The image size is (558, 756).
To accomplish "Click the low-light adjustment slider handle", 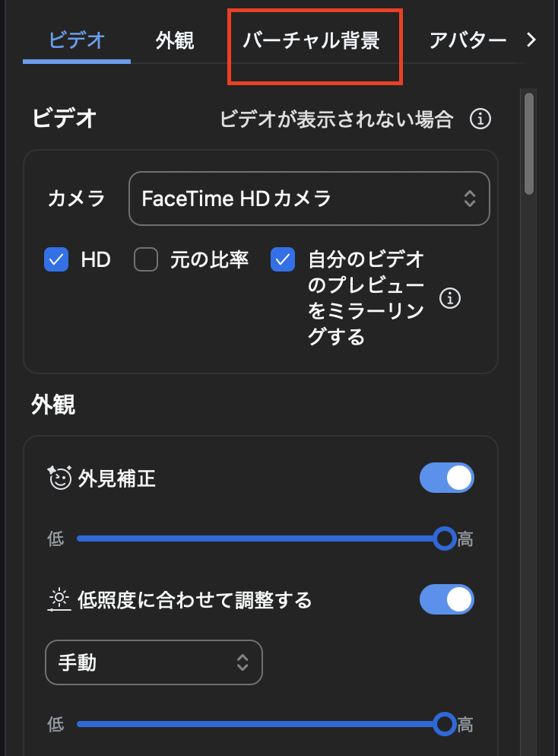I will (445, 724).
